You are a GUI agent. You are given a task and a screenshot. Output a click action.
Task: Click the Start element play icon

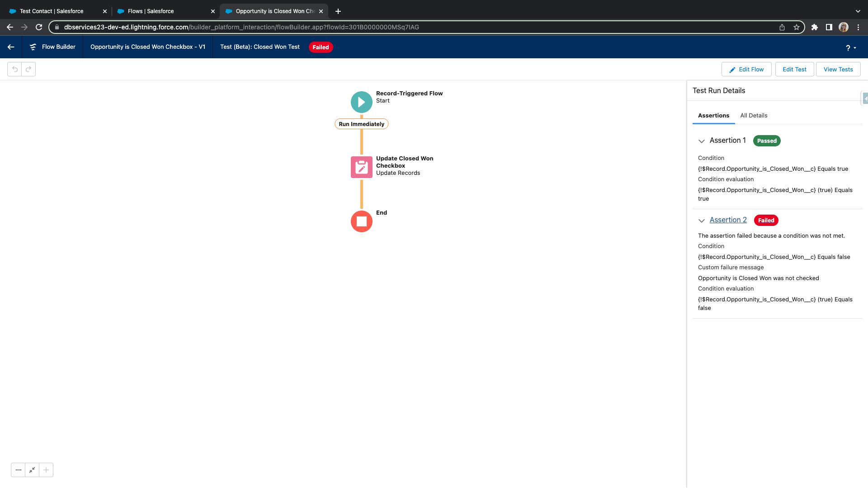tap(361, 102)
